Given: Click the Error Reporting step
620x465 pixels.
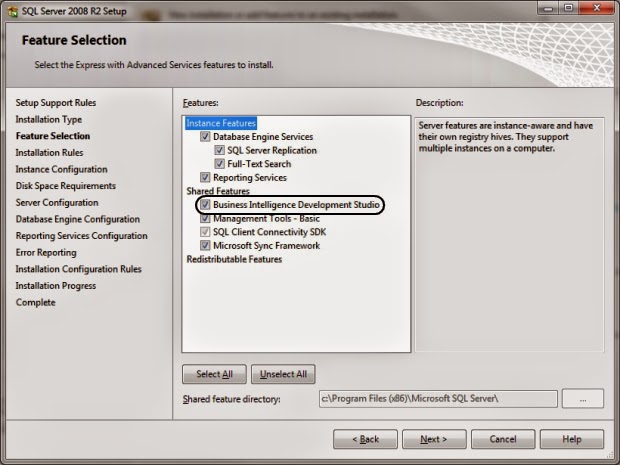Looking at the screenshot, I should point(46,252).
